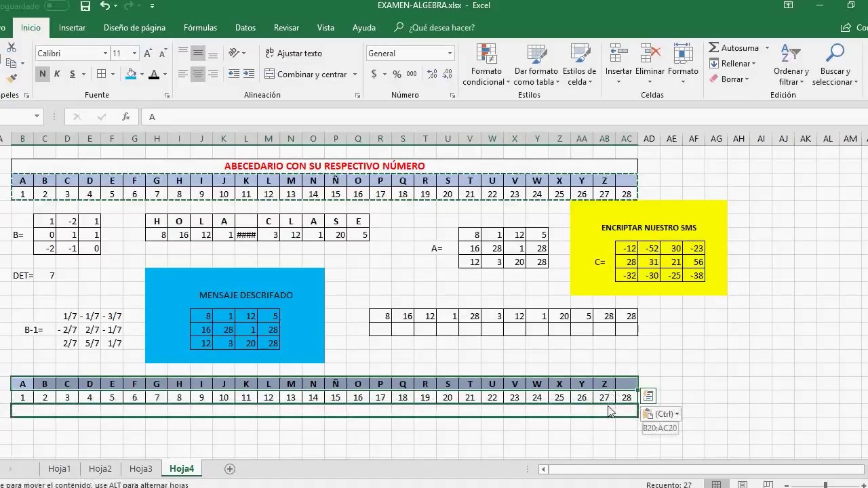Open the Calibri font name dropdown
Image resolution: width=868 pixels, height=488 pixels.
(x=105, y=54)
